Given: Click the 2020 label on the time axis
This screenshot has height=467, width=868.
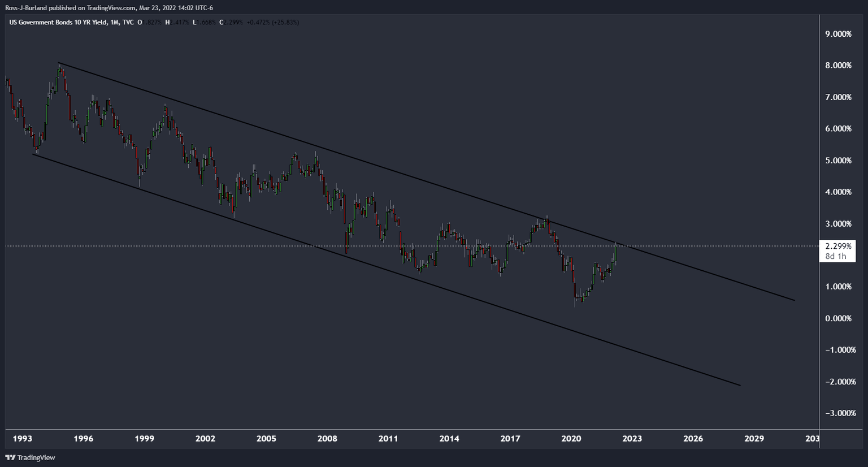Looking at the screenshot, I should (571, 439).
